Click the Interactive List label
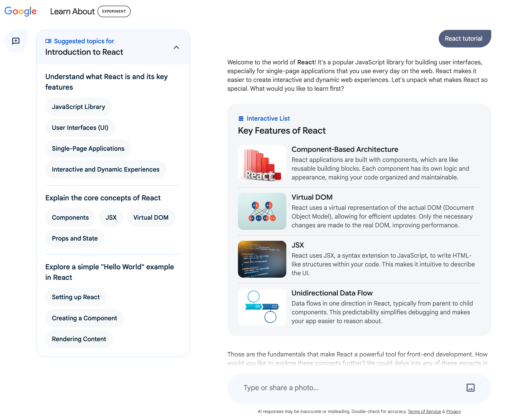519x420 pixels. coord(268,119)
